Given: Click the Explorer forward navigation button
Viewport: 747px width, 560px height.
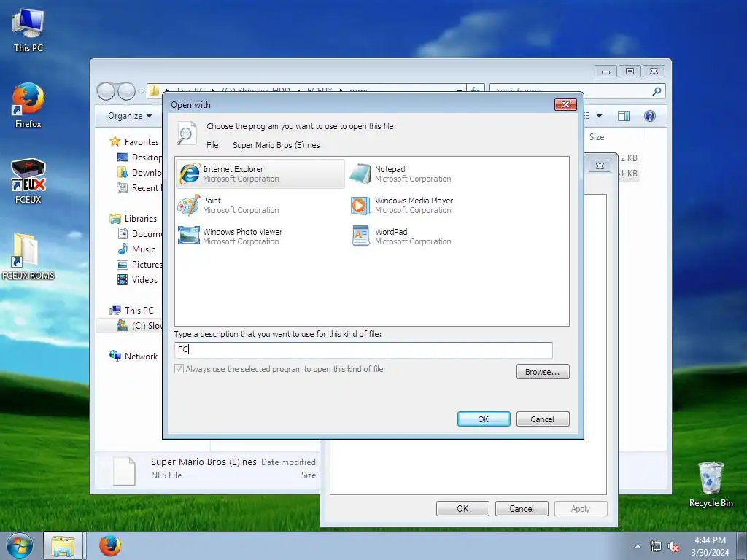Looking at the screenshot, I should click(x=126, y=91).
